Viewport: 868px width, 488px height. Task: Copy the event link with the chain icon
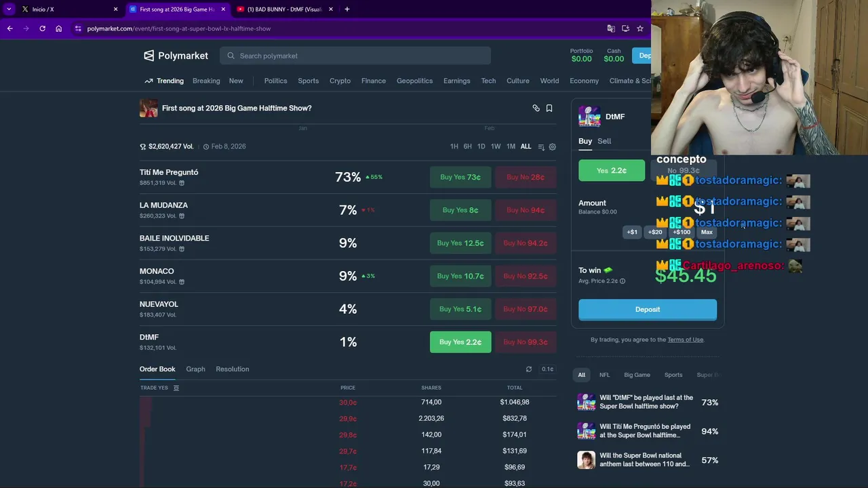coord(536,108)
